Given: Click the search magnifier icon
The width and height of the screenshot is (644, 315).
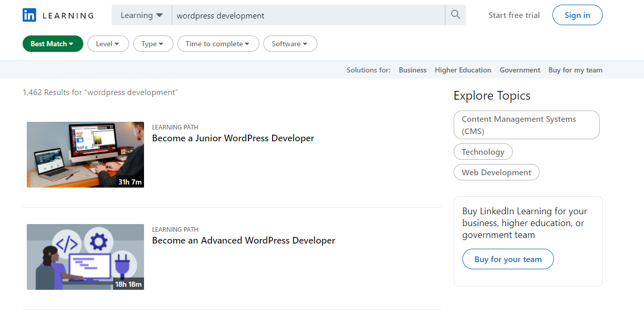Looking at the screenshot, I should [x=455, y=15].
